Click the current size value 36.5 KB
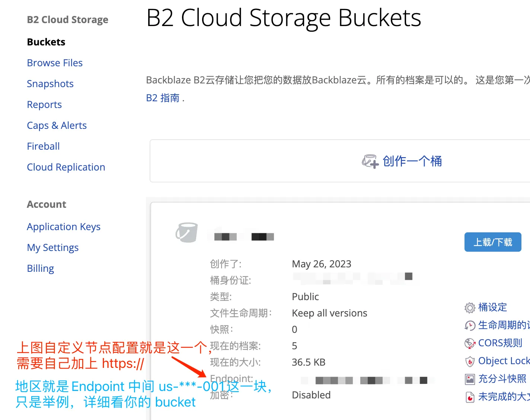The width and height of the screenshot is (530, 420). [309, 362]
